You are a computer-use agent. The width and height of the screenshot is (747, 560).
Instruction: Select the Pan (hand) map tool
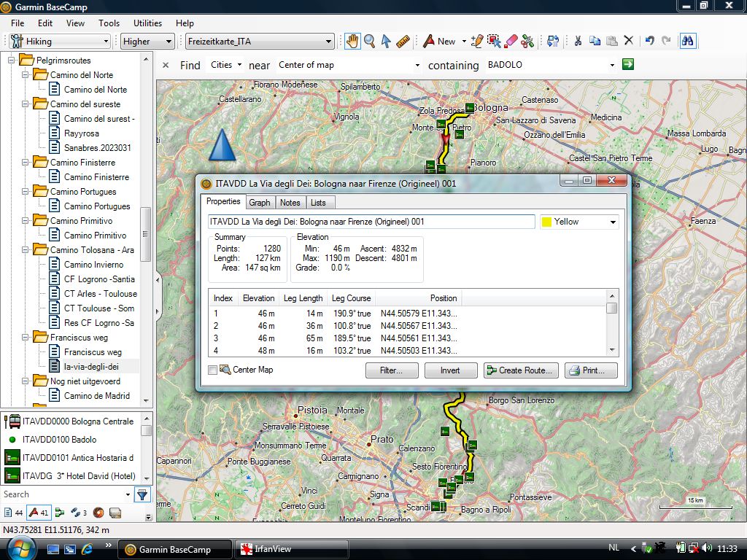[352, 42]
